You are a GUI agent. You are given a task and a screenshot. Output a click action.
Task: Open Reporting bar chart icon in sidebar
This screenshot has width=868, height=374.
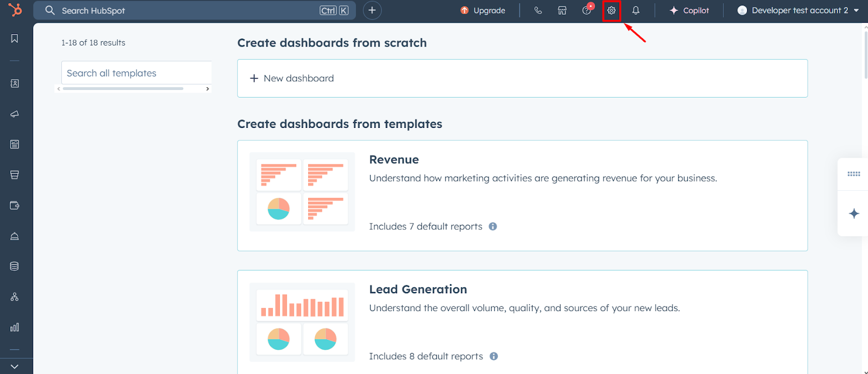point(15,327)
